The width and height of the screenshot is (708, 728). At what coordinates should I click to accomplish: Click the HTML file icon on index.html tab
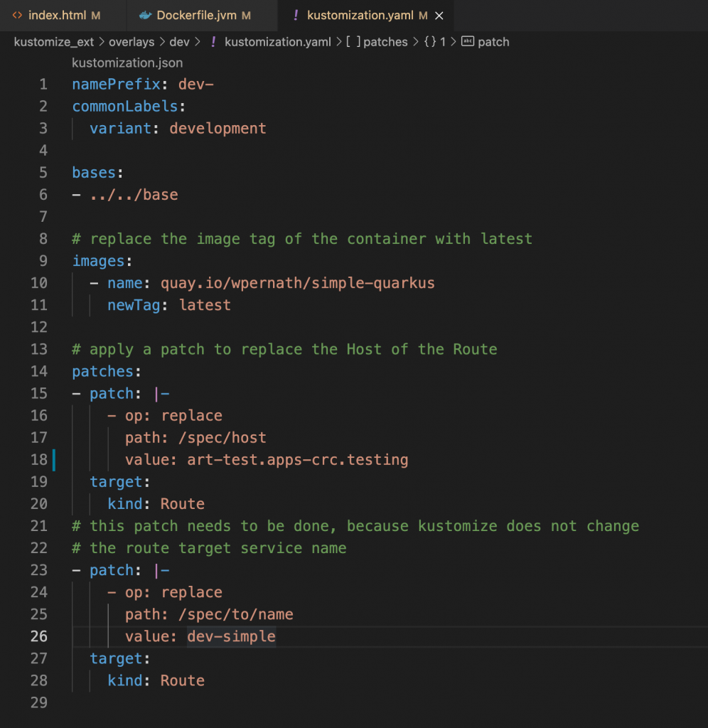(x=17, y=15)
